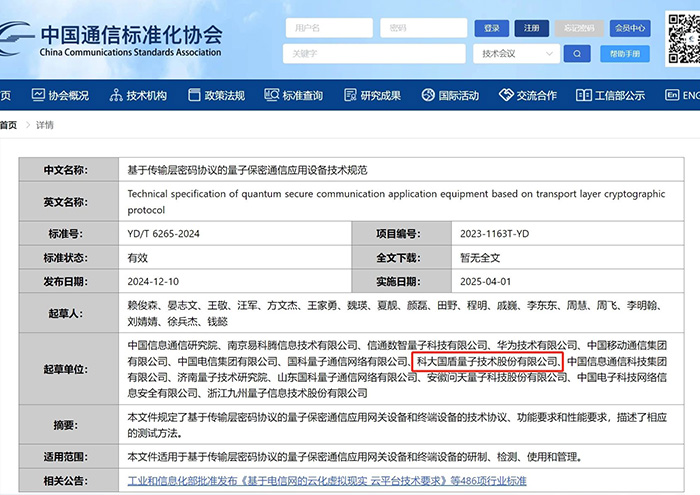The height and width of the screenshot is (495, 700).
Task: Click the 首页 breadcrumb link
Action: (8, 125)
